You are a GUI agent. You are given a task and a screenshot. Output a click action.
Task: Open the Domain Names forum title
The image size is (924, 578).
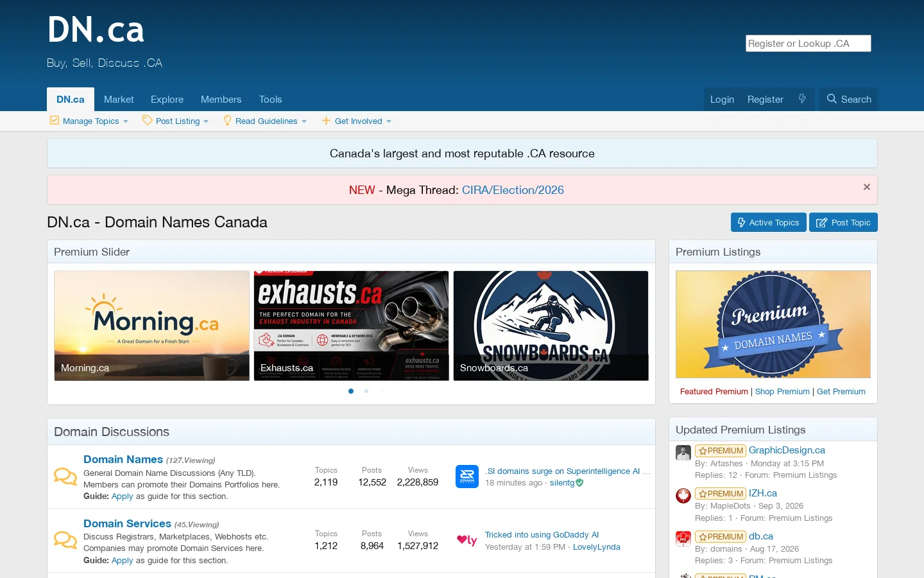click(x=123, y=459)
